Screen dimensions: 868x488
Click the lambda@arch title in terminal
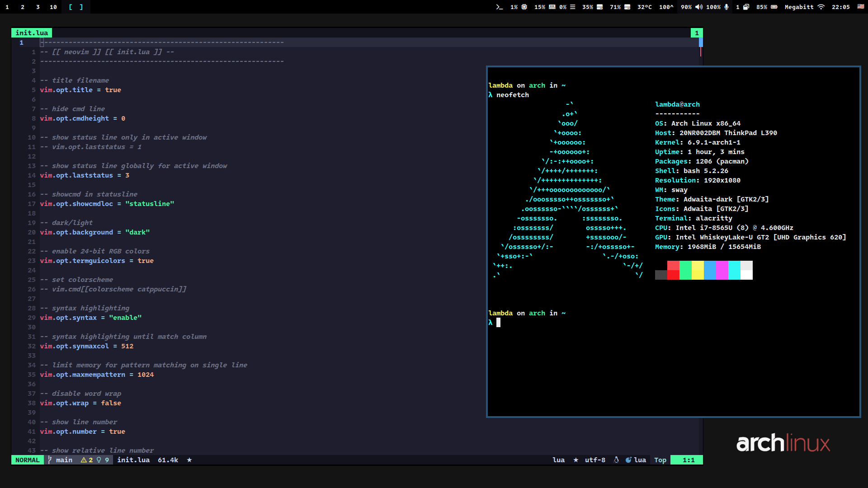pos(677,104)
